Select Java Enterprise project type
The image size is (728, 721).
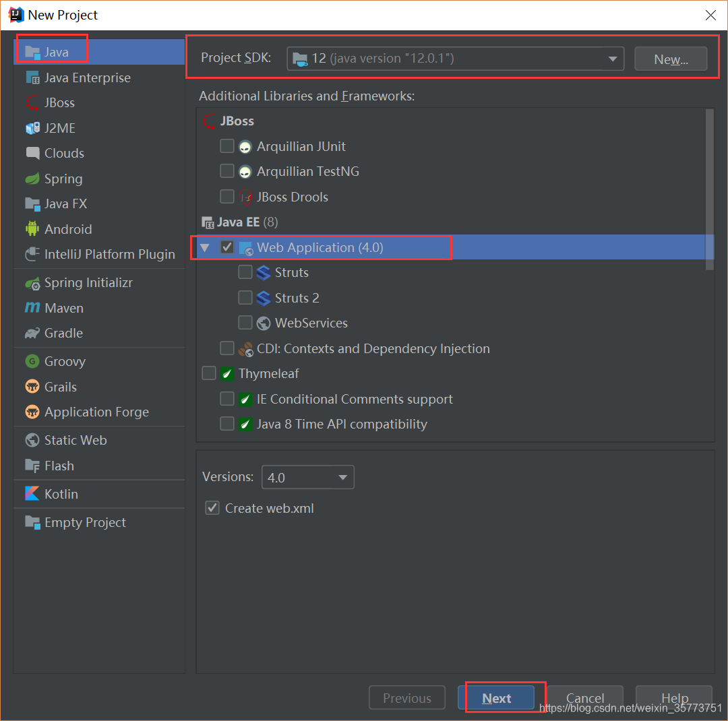pos(99,77)
